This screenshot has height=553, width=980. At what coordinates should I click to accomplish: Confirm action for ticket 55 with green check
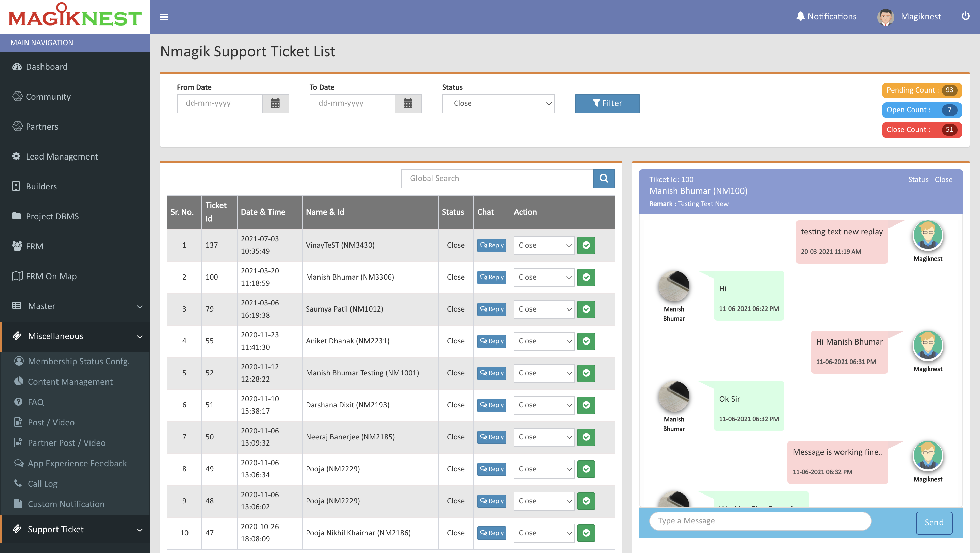[x=586, y=341]
